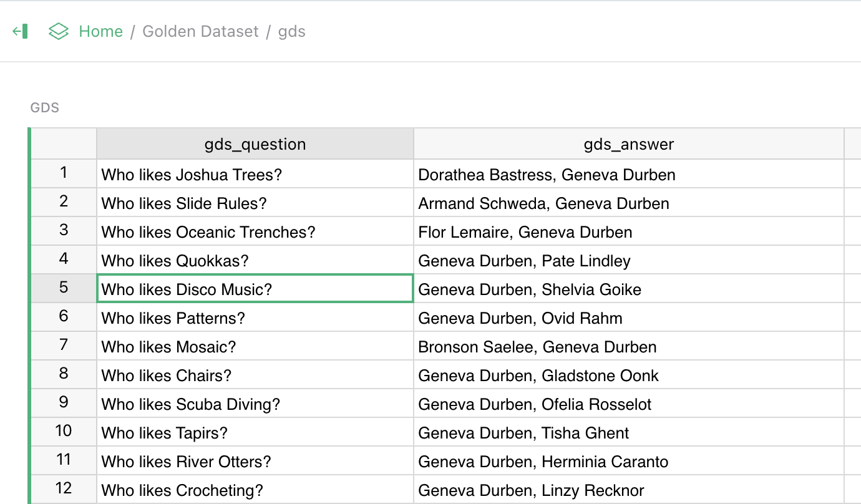Click answer 'Geneva Durben, Gladstone Oonk'
Viewport: 861px width, 504px height.
(628, 375)
